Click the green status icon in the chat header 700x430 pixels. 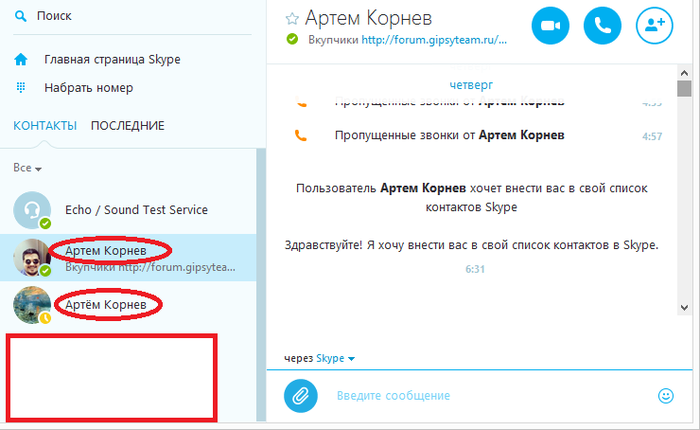(x=292, y=39)
